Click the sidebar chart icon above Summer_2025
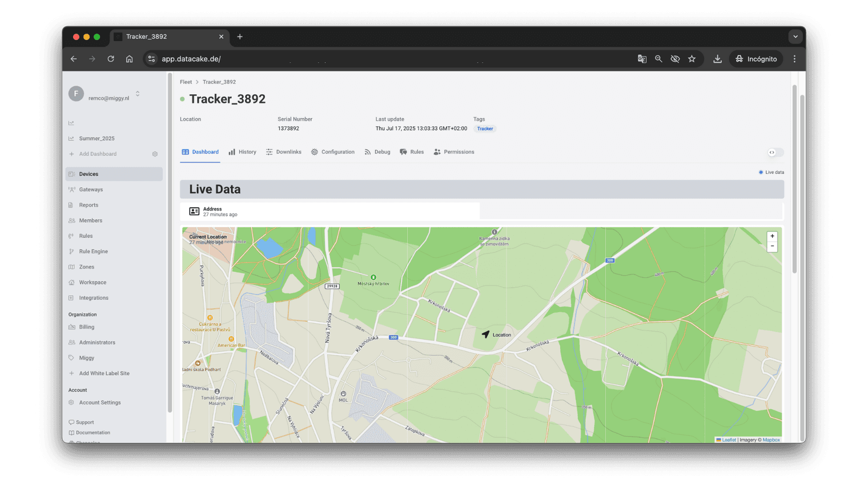The width and height of the screenshot is (868, 488). (x=71, y=123)
